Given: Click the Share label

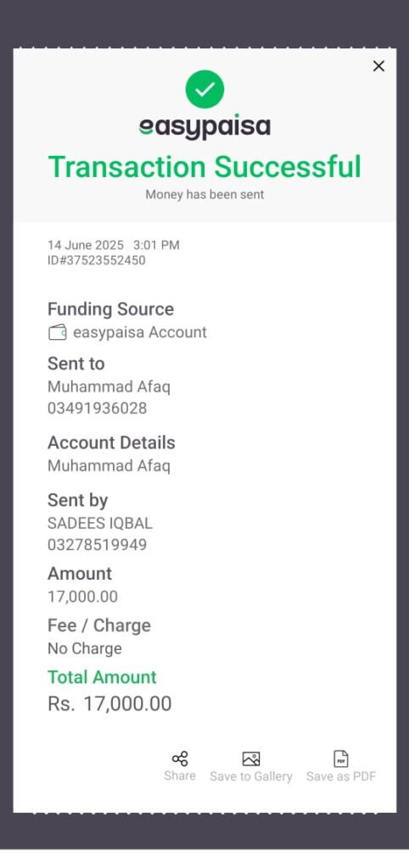Looking at the screenshot, I should click(180, 776).
